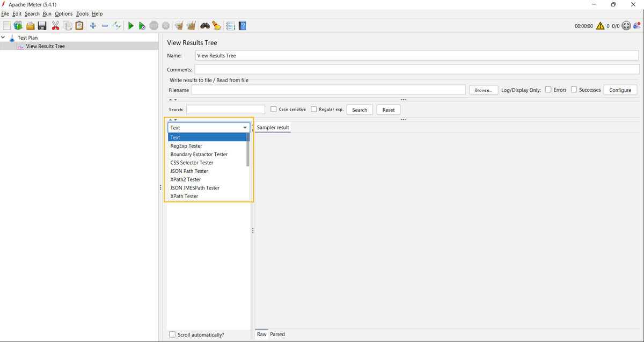Image resolution: width=644 pixels, height=342 pixels.
Task: Click the Toggle enable/disable arrows icon
Action: pos(117,25)
